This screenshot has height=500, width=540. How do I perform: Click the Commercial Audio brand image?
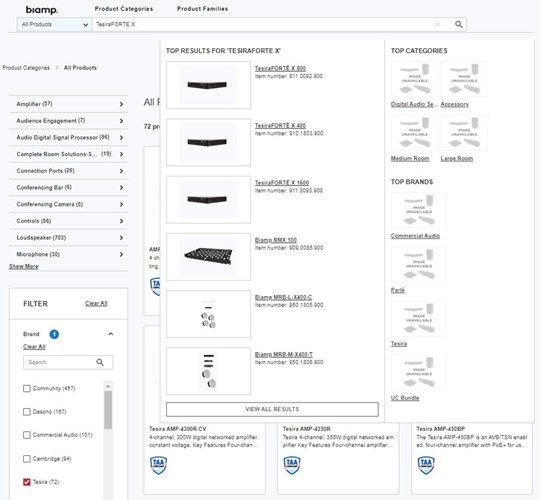[x=419, y=210]
